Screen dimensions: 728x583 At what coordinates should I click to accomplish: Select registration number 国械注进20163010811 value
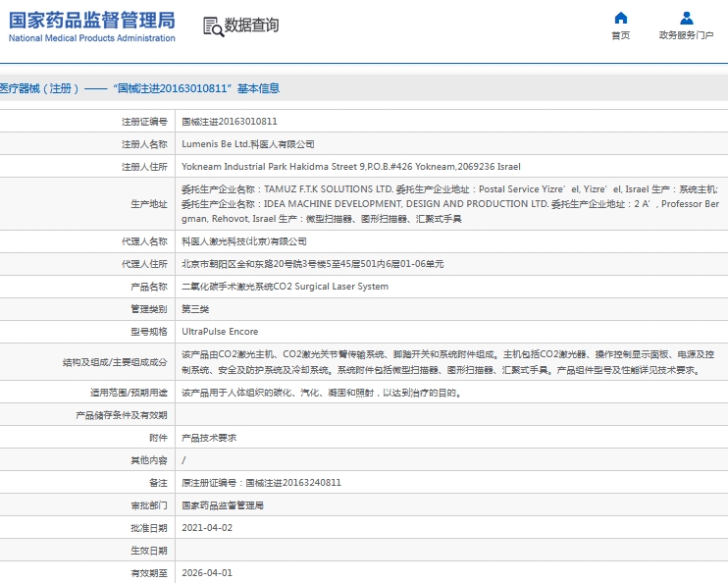230,122
